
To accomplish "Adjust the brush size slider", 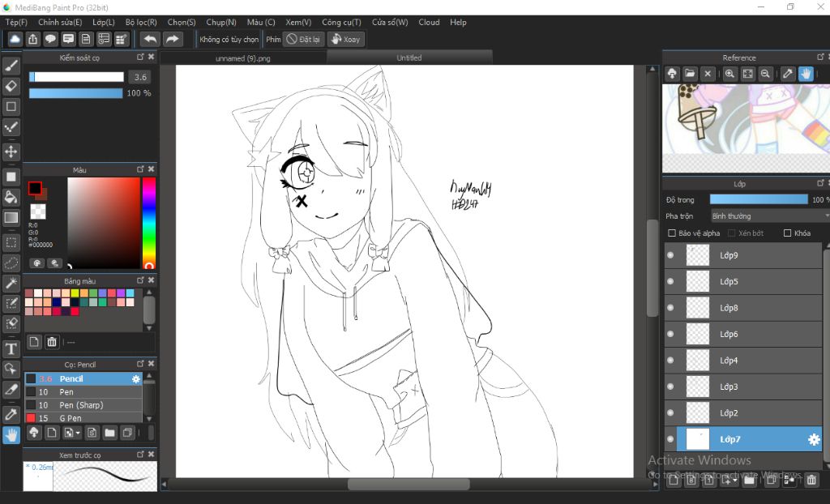I will (76, 77).
